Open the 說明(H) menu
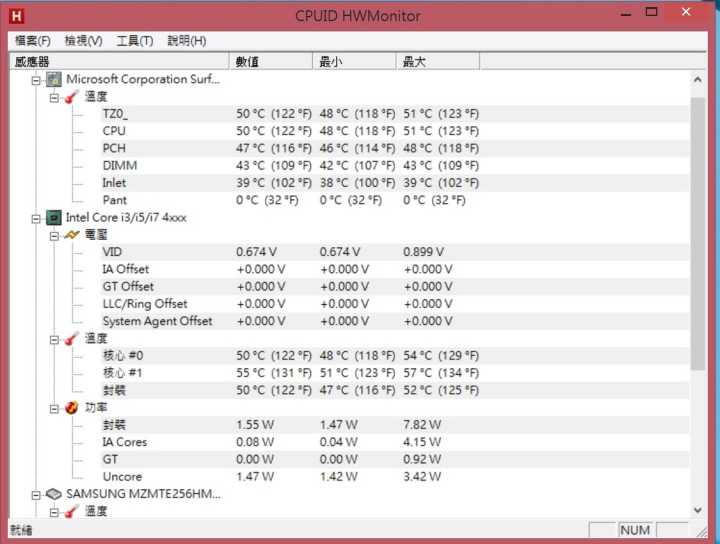Image resolution: width=720 pixels, height=544 pixels. pos(186,41)
